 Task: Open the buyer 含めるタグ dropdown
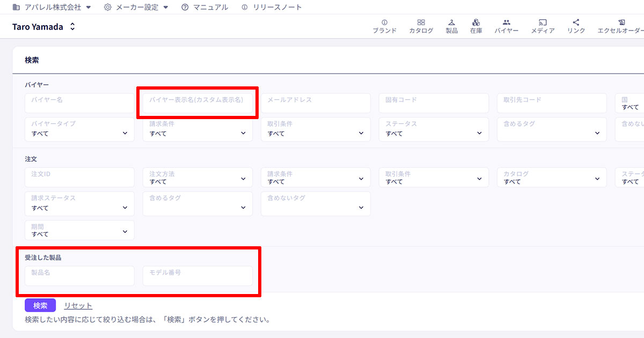pyautogui.click(x=552, y=129)
